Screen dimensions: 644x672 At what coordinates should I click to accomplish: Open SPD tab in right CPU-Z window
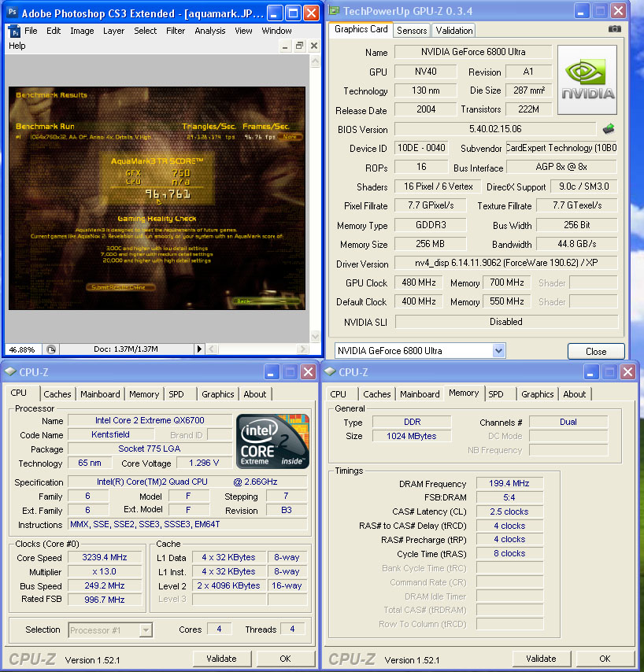click(496, 394)
